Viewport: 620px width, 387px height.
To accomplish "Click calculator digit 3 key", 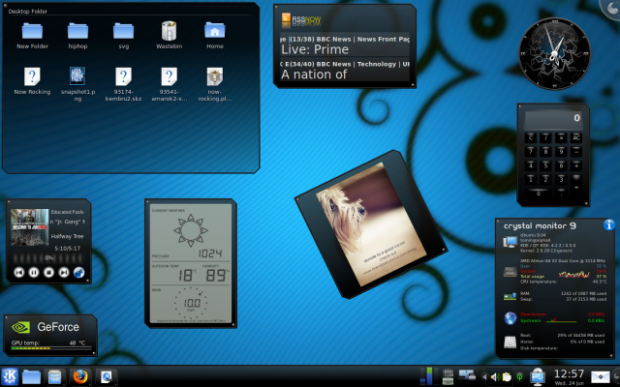I will 561,179.
